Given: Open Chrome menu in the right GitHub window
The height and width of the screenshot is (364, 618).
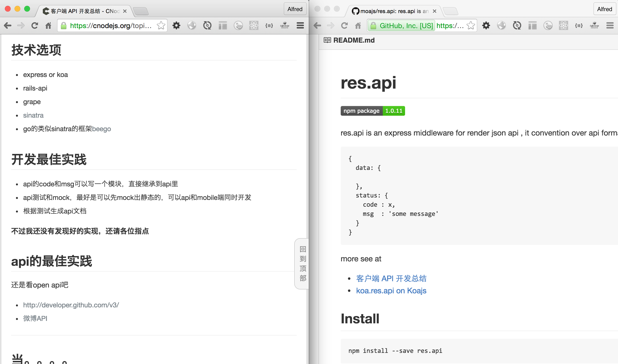Looking at the screenshot, I should tap(610, 25).
